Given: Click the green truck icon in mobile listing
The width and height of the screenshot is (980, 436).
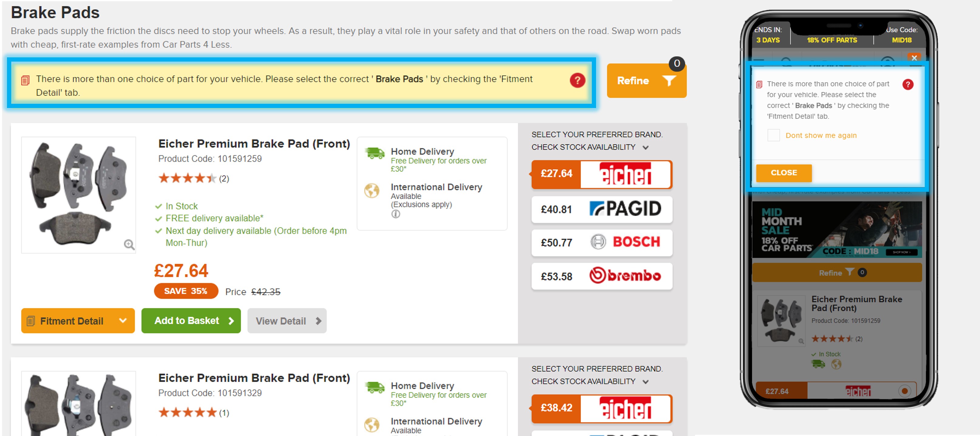Looking at the screenshot, I should (818, 364).
